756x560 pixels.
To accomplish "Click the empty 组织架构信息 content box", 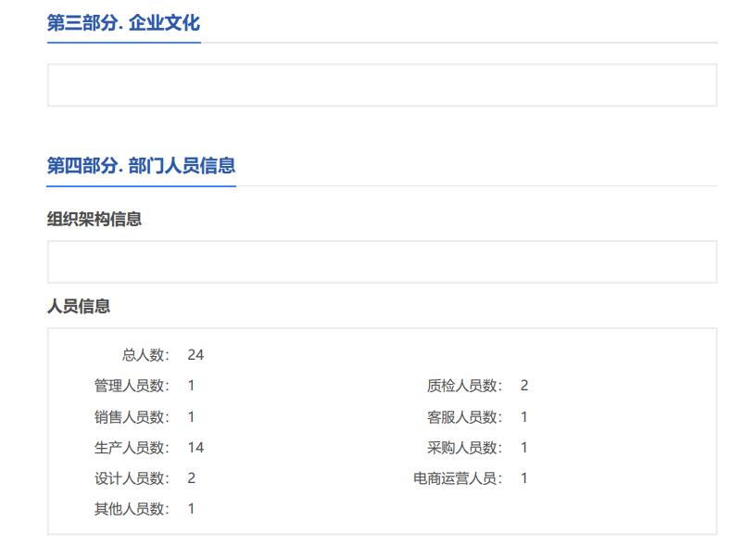I will (382, 262).
